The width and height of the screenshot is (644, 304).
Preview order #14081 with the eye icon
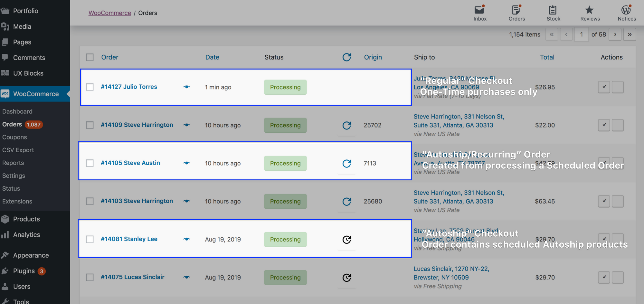click(186, 239)
